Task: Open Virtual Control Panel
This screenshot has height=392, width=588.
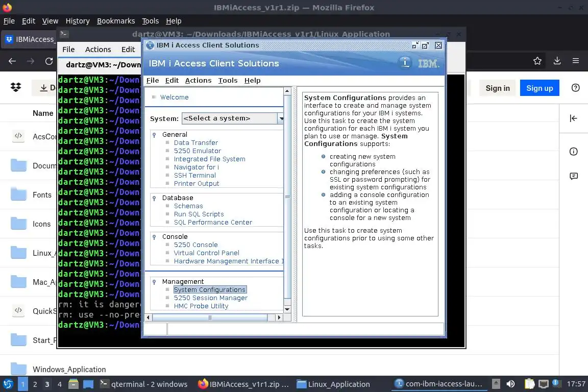Action: click(207, 253)
